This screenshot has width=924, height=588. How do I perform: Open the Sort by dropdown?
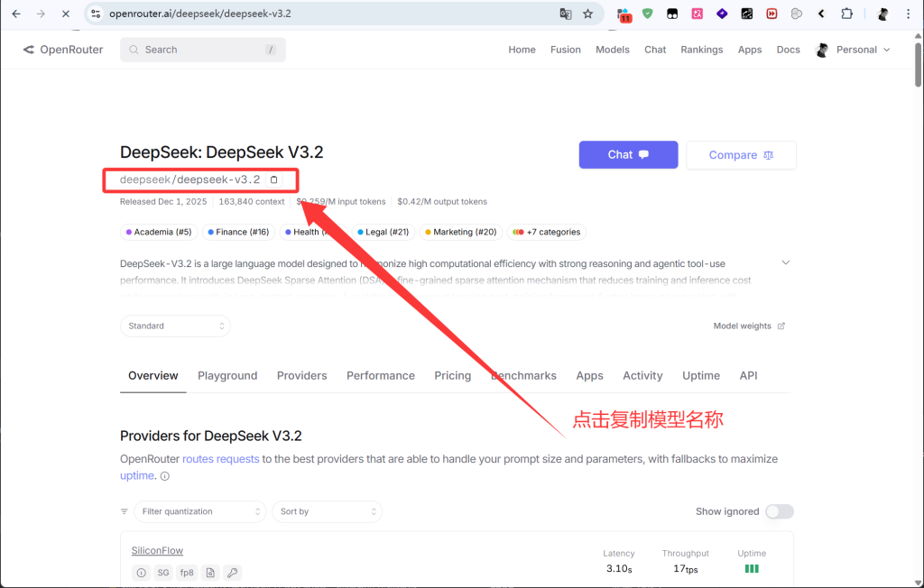(327, 511)
